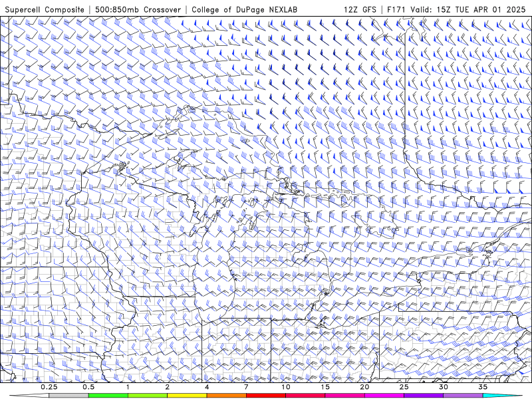Click the '500:850mb Crossover' header text
The image size is (532, 399).
coord(138,9)
